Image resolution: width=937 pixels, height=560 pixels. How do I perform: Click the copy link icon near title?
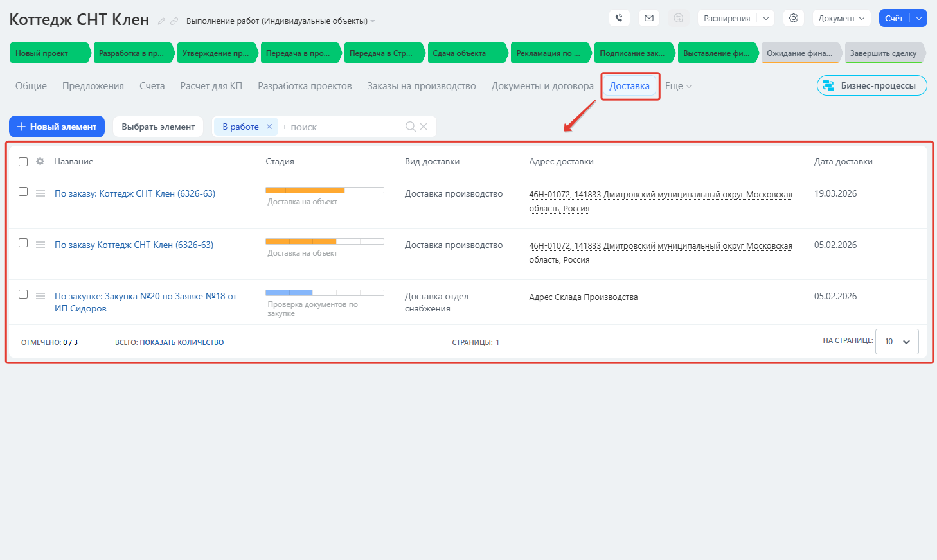tap(174, 21)
